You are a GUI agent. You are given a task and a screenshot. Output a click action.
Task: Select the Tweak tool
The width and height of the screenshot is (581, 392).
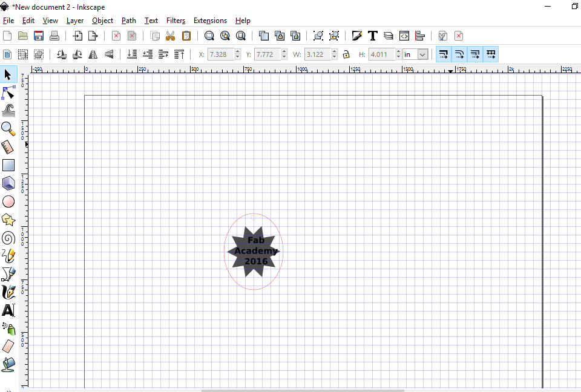point(8,111)
